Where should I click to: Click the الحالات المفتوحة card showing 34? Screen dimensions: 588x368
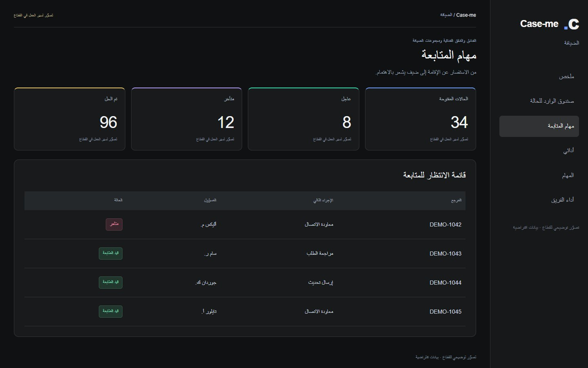(x=421, y=119)
